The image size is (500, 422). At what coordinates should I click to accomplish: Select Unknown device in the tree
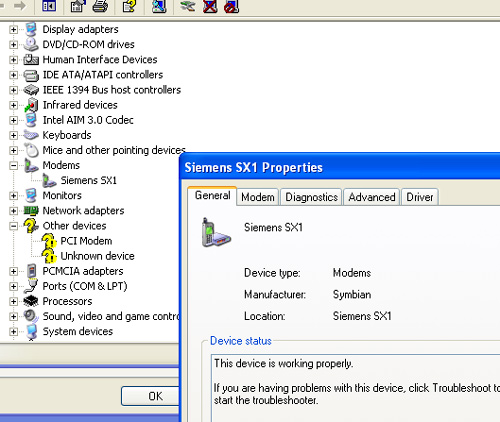click(x=97, y=256)
